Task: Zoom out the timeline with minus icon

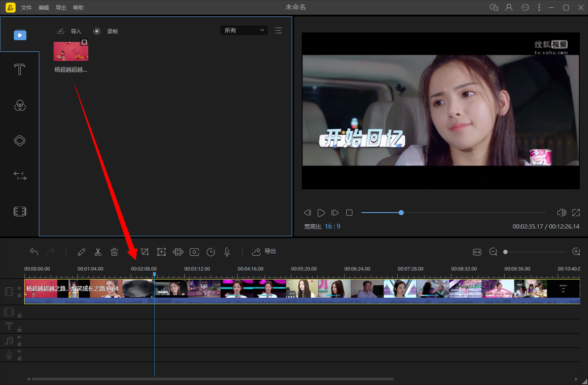Action: click(493, 251)
